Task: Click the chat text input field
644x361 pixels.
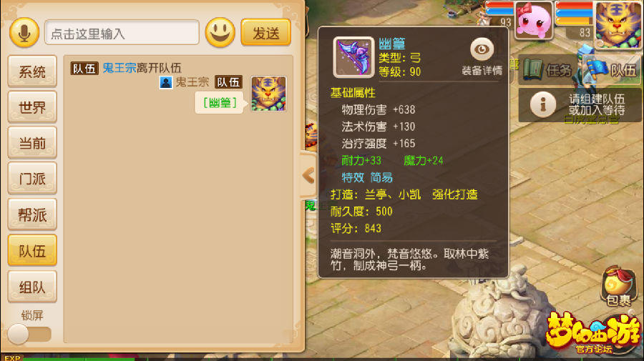Action: (x=122, y=32)
